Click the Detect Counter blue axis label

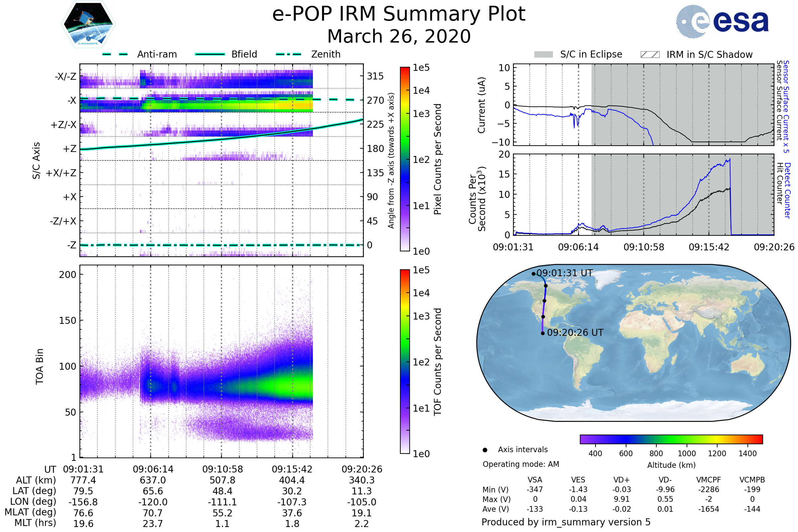(788, 191)
